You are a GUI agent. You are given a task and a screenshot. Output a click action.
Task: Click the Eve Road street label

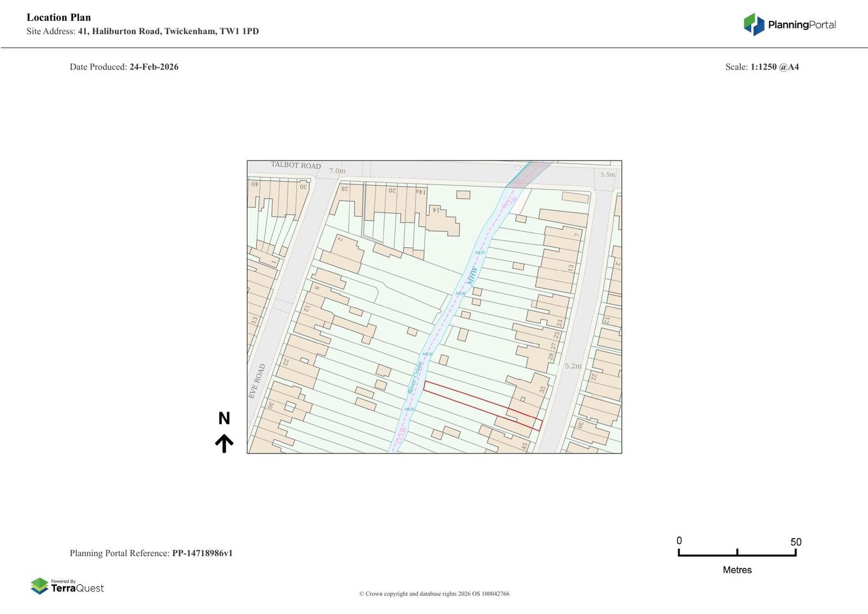(257, 381)
